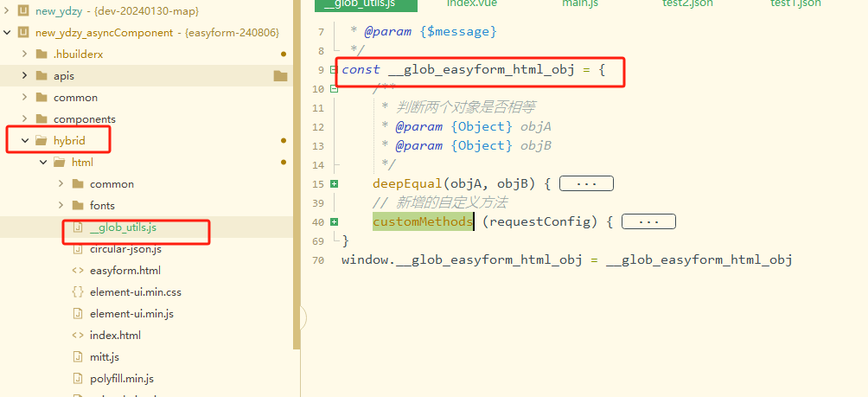
Task: Expand the .hbuilderx folder
Action: point(25,54)
